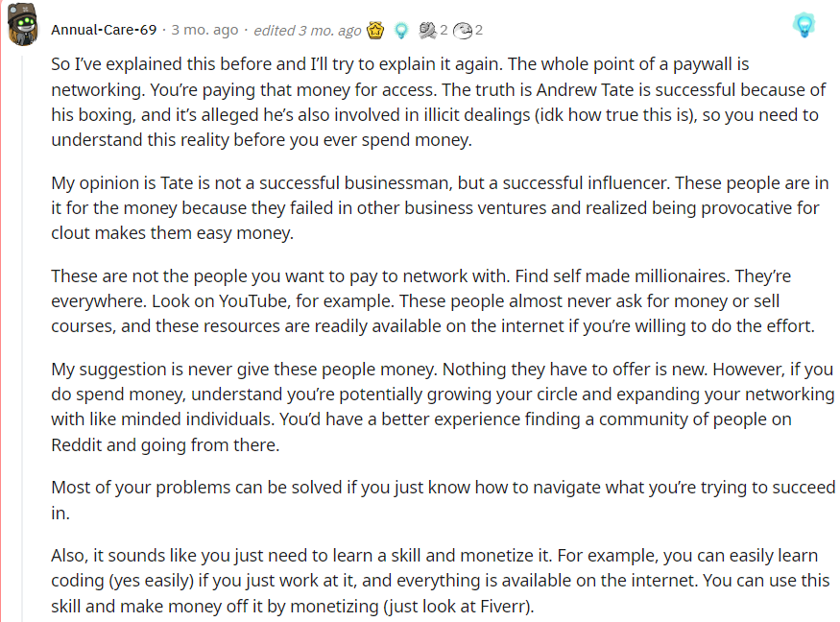Open the Annual-Care-69 avatar image

click(22, 25)
